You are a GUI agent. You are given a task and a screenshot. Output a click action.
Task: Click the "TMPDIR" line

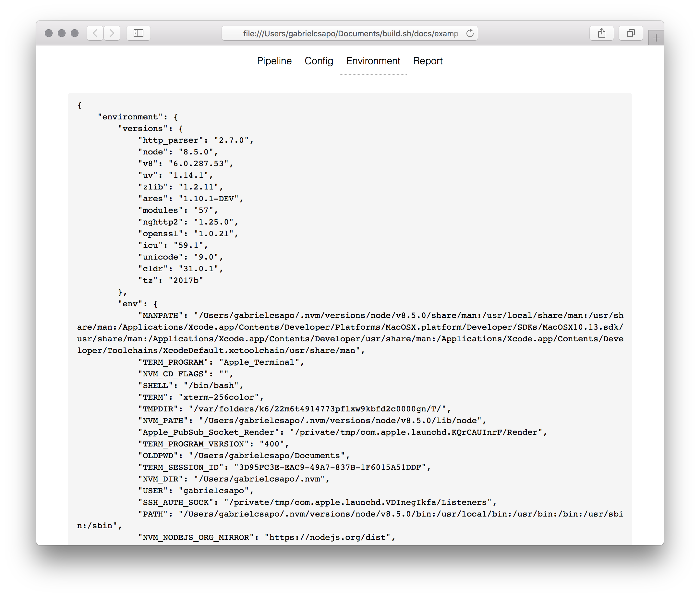point(294,409)
